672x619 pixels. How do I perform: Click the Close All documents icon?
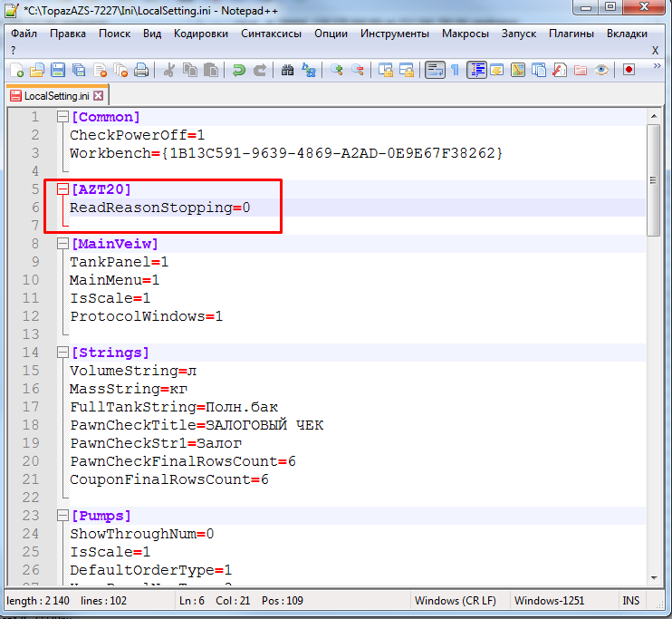pyautogui.click(x=120, y=70)
